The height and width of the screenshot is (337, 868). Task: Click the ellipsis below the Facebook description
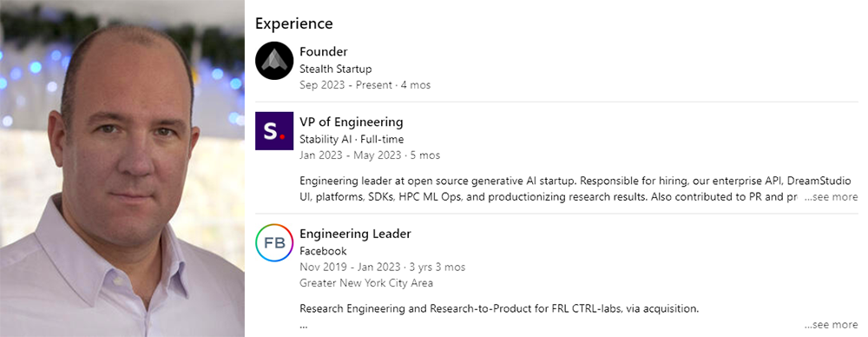(303, 327)
